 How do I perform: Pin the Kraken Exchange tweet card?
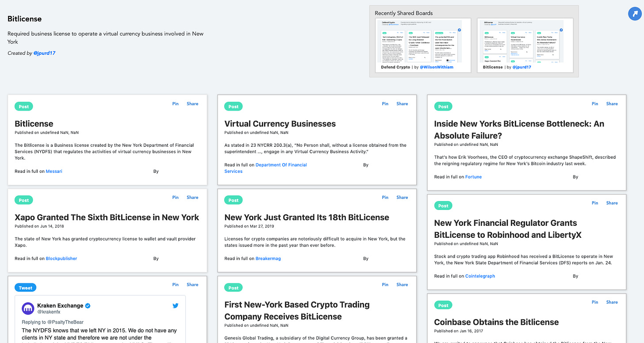(176, 285)
